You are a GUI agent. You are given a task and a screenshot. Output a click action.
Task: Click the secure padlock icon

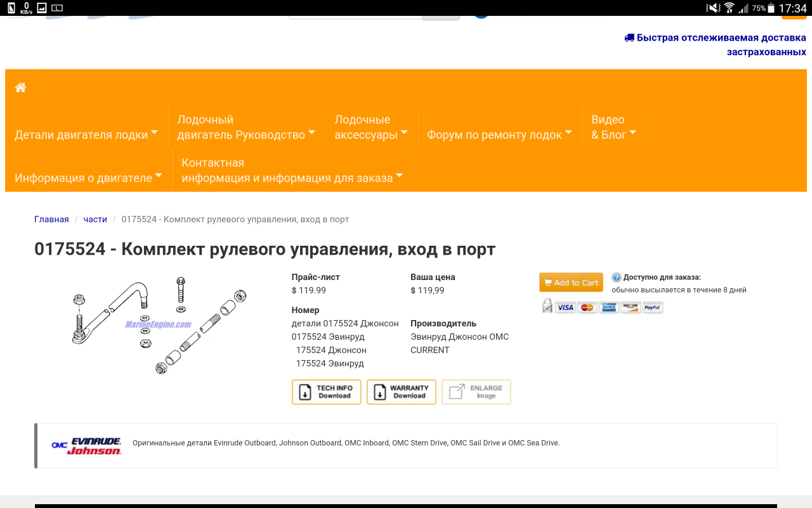pos(547,307)
